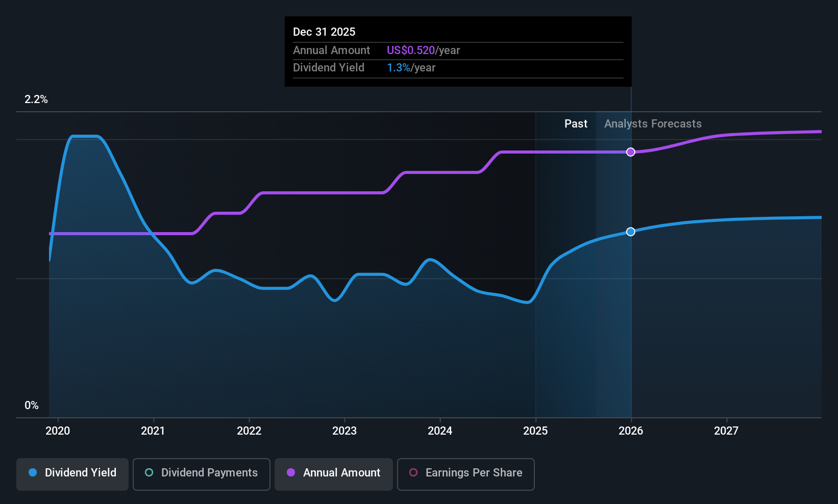Screen dimensions: 838x504
Task: Show the Earnings Per Share series
Action: pyautogui.click(x=465, y=474)
